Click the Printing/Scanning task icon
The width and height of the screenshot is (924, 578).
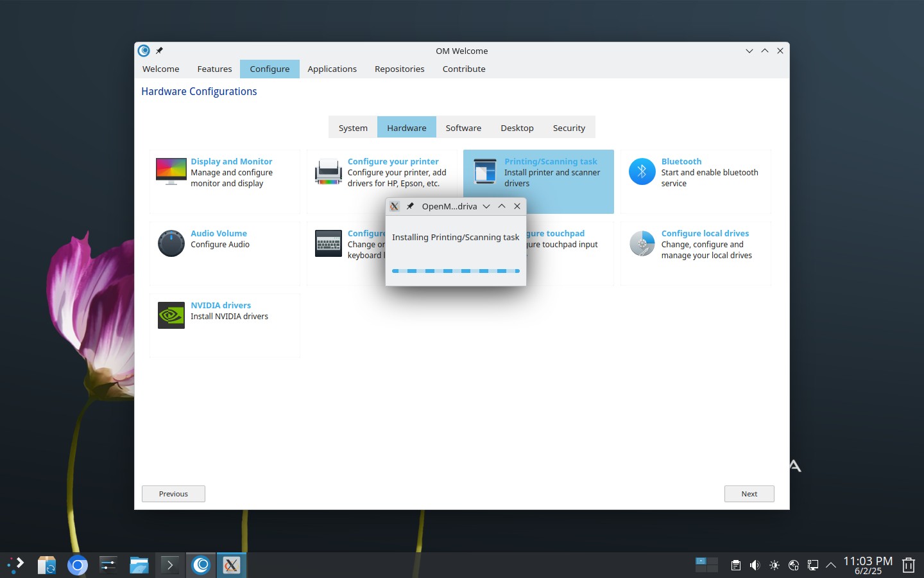(485, 171)
